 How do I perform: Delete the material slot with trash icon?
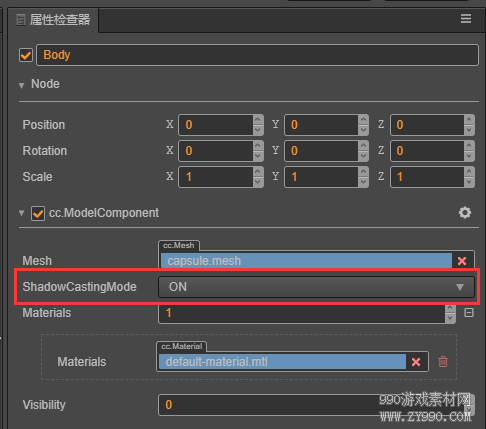(x=443, y=361)
